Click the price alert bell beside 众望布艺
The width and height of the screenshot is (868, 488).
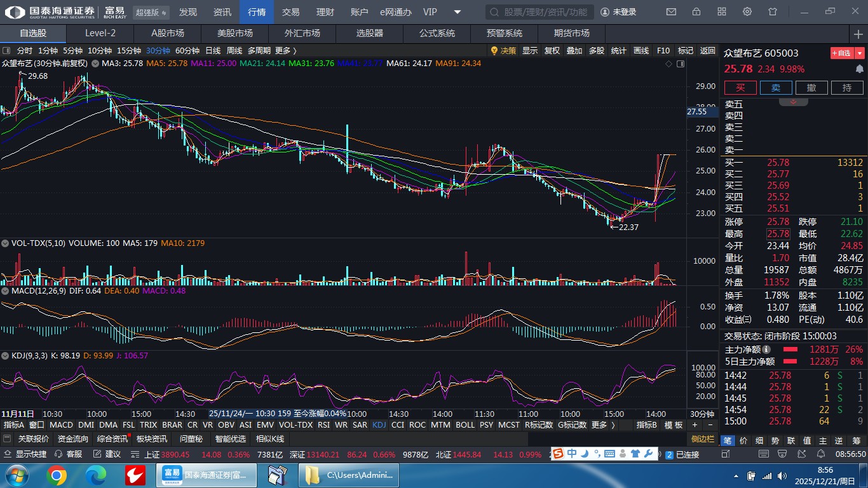coord(860,69)
